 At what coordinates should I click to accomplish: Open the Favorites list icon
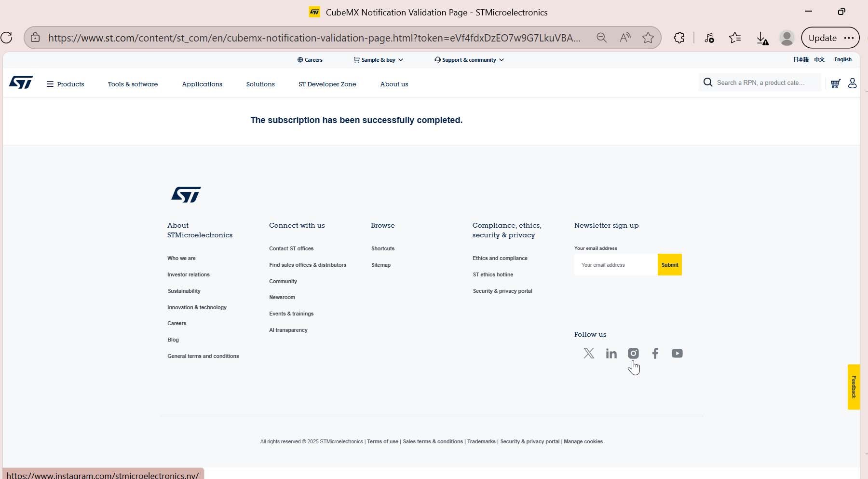coord(735,38)
